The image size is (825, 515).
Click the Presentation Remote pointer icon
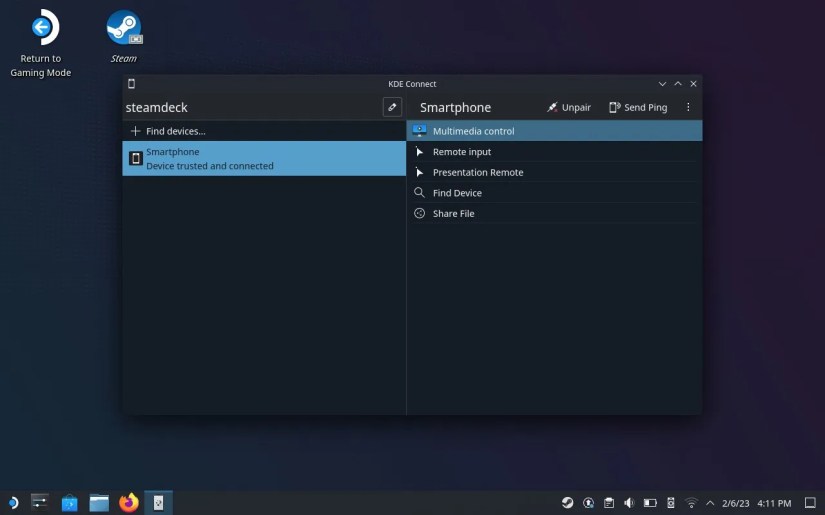coord(419,172)
